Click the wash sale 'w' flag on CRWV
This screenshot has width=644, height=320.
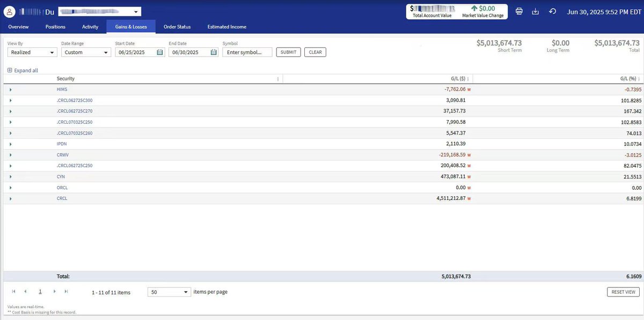pyautogui.click(x=469, y=155)
